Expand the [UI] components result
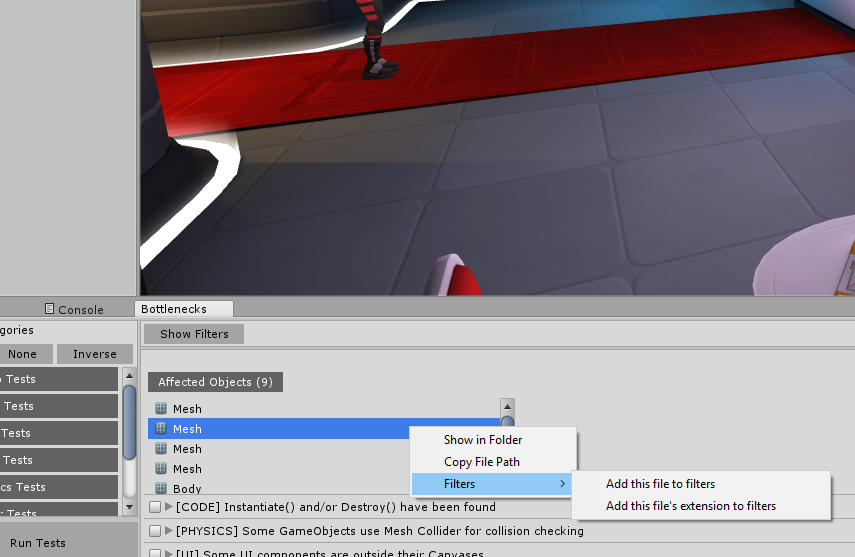The height and width of the screenshot is (557, 855). [x=169, y=553]
